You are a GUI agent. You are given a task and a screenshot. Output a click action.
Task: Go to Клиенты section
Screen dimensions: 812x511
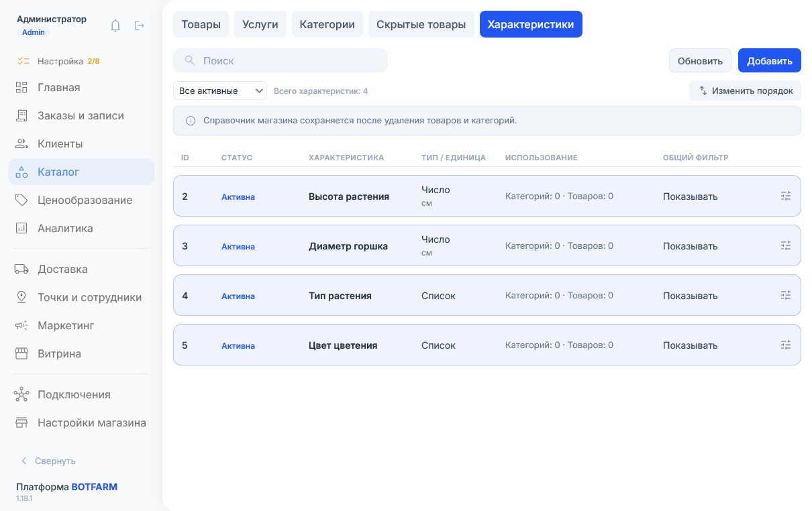[x=81, y=144]
